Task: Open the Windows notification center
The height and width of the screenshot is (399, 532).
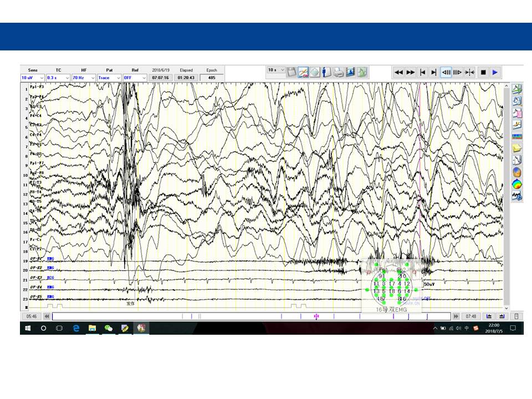Action: (513, 328)
